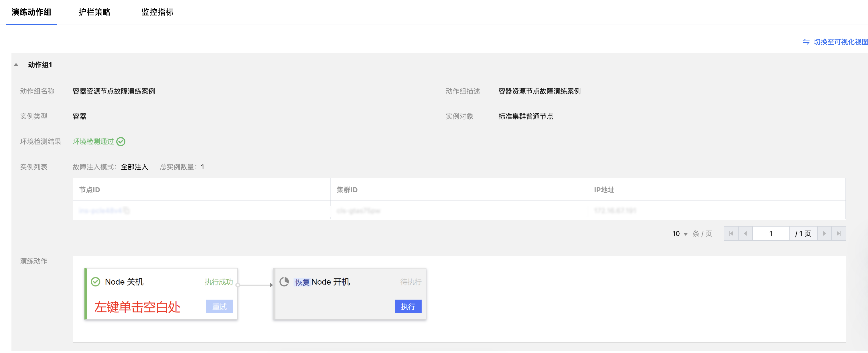The height and width of the screenshot is (353, 868).
Task: Click the switch-view arrows icon
Action: tap(806, 42)
